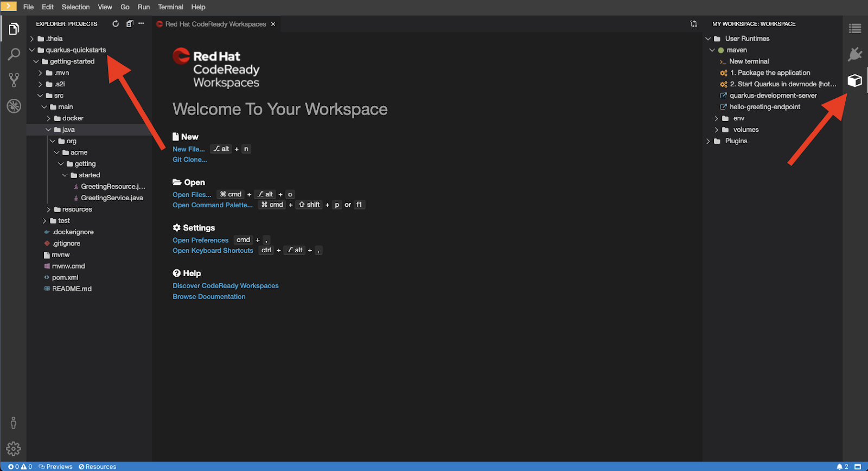Expand the volumes folder chevron
Viewport: 868px width, 471px height.
tap(716, 130)
